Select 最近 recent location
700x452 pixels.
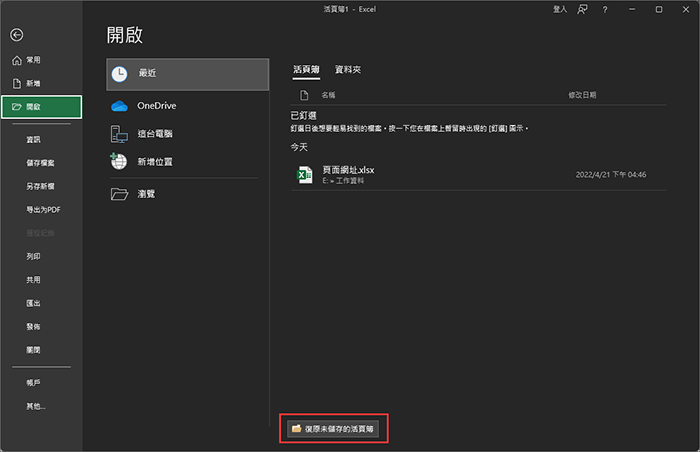pos(188,74)
